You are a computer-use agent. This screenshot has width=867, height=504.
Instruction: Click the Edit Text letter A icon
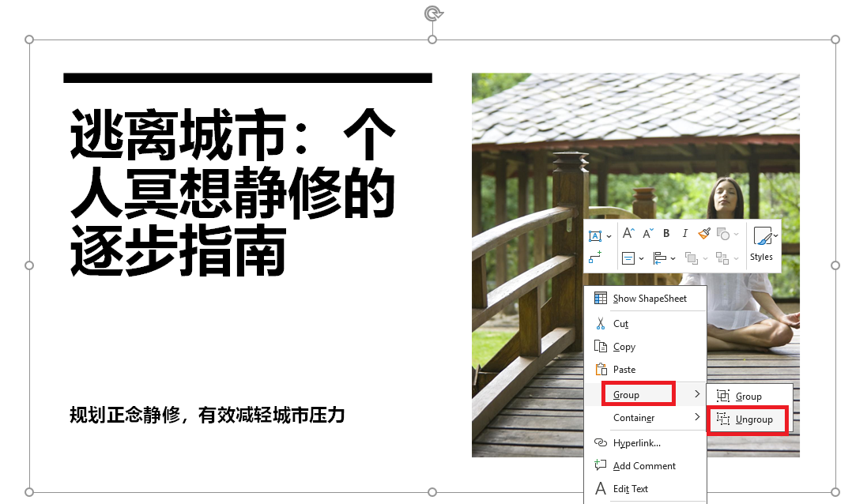601,488
